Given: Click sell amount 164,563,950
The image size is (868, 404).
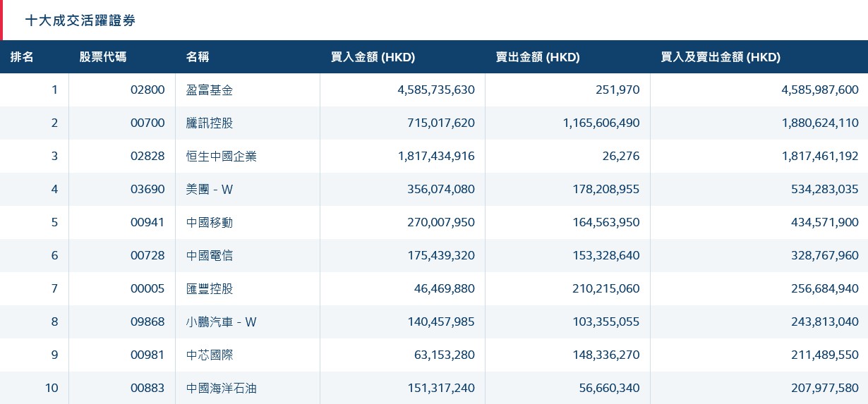Looking at the screenshot, I should coord(606,222).
